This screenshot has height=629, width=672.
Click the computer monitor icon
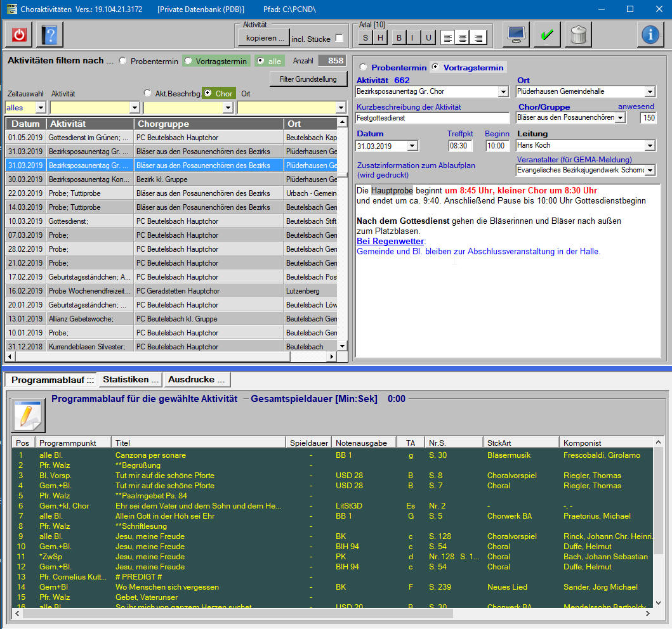coord(516,35)
